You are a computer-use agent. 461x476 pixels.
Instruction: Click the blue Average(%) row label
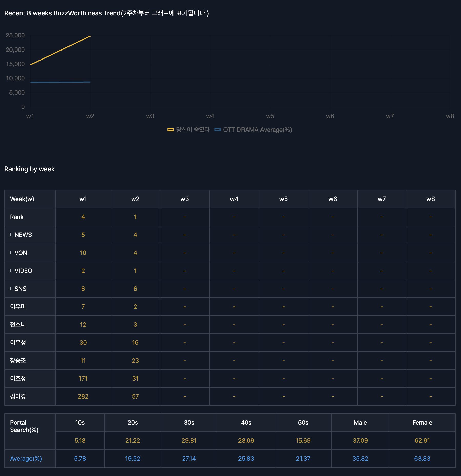click(26, 459)
